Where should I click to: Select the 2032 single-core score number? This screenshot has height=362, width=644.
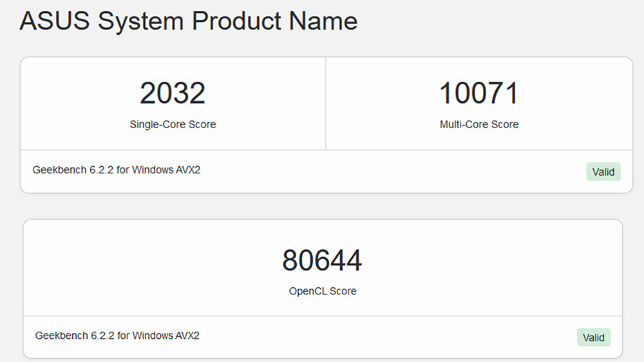coord(173,93)
